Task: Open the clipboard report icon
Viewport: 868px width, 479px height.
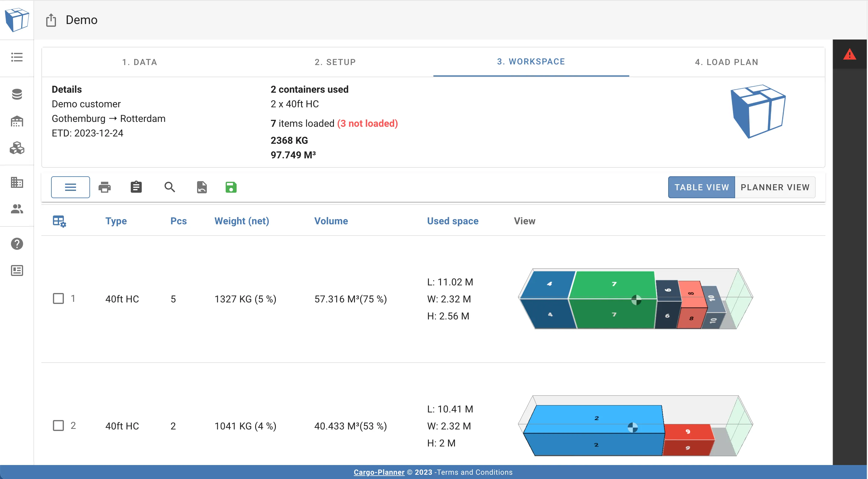Action: pyautogui.click(x=136, y=187)
